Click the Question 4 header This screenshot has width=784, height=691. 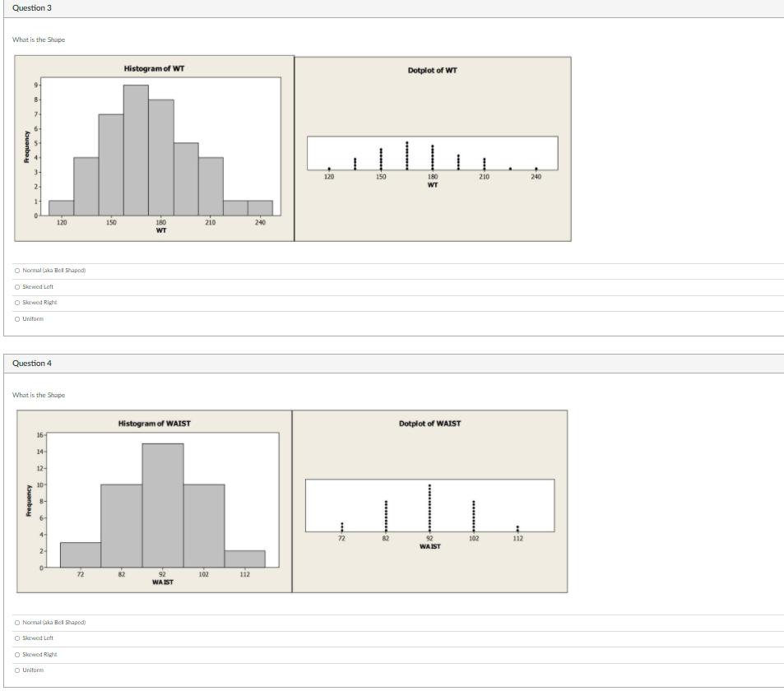pyautogui.click(x=33, y=363)
